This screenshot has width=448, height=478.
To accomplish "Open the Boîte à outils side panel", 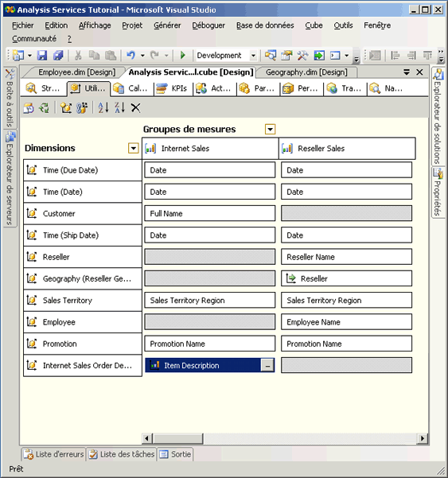I will coord(10,98).
